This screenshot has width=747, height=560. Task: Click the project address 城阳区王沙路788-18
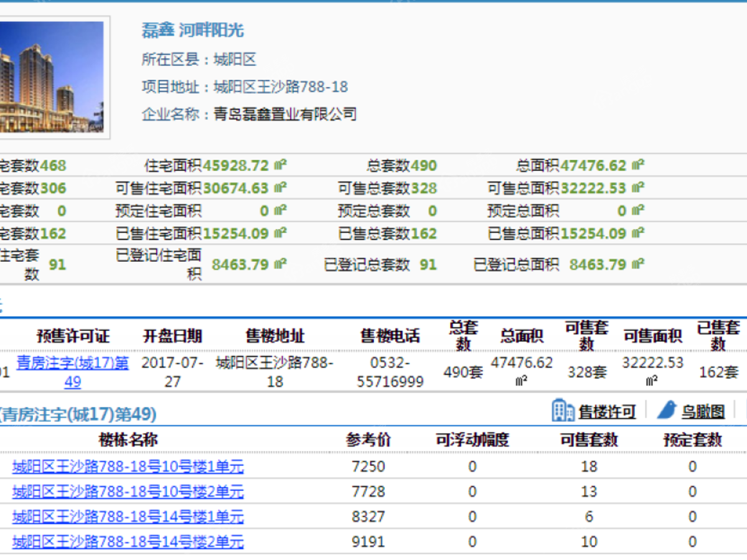click(281, 87)
